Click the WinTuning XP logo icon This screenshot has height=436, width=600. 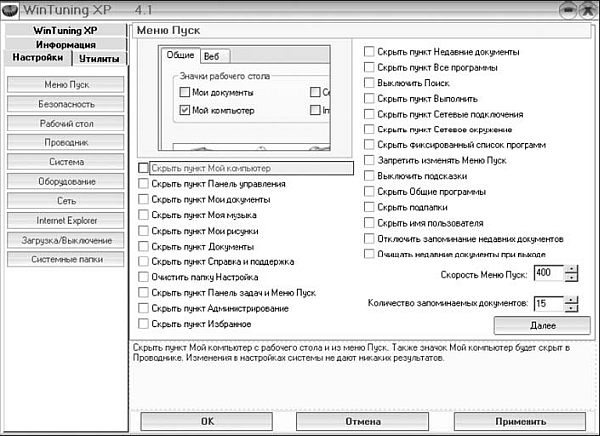pyautogui.click(x=10, y=10)
